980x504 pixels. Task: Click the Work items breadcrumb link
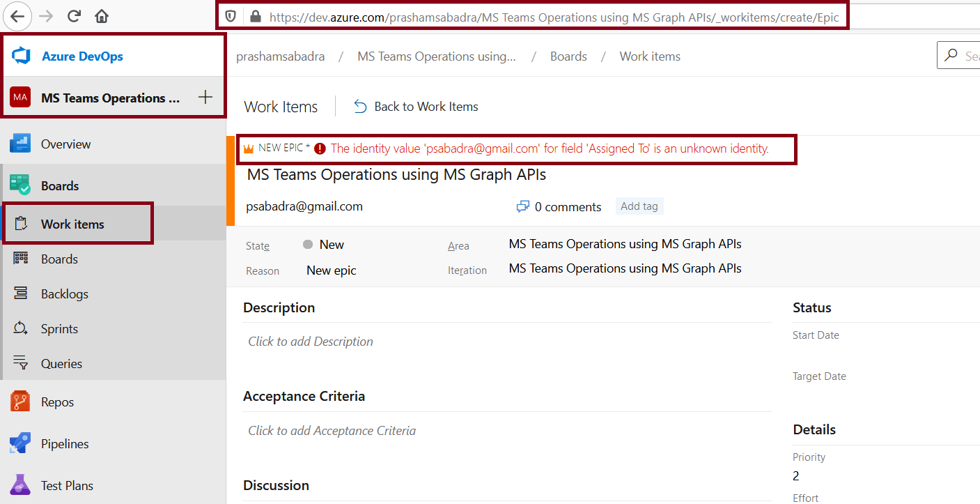(x=650, y=56)
